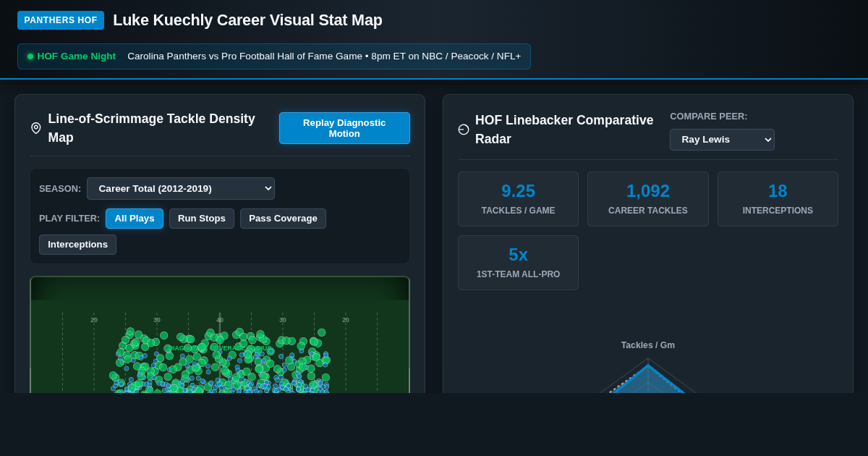Open the Compare Peer dropdown Ray Lewis
This screenshot has width=868, height=456.
click(x=722, y=140)
